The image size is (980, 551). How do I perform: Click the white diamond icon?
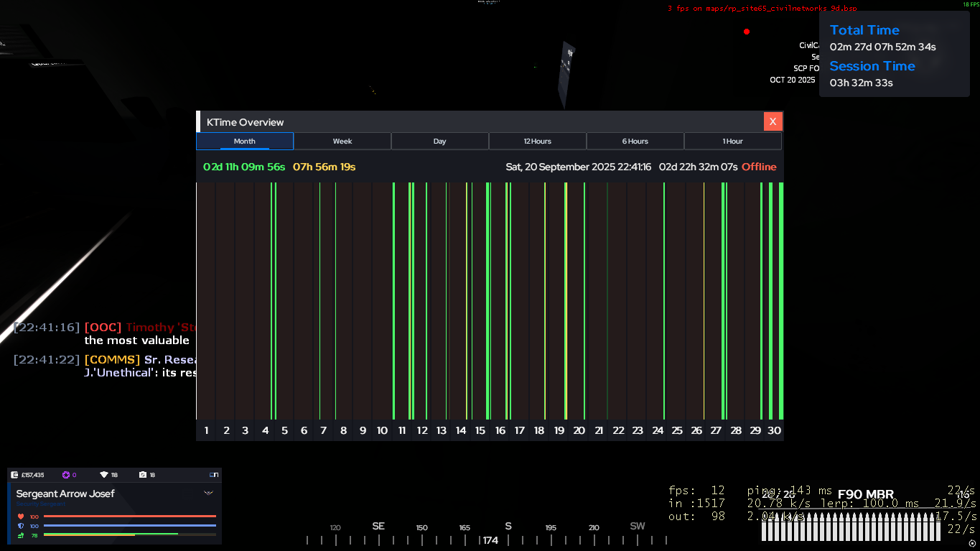tap(103, 475)
